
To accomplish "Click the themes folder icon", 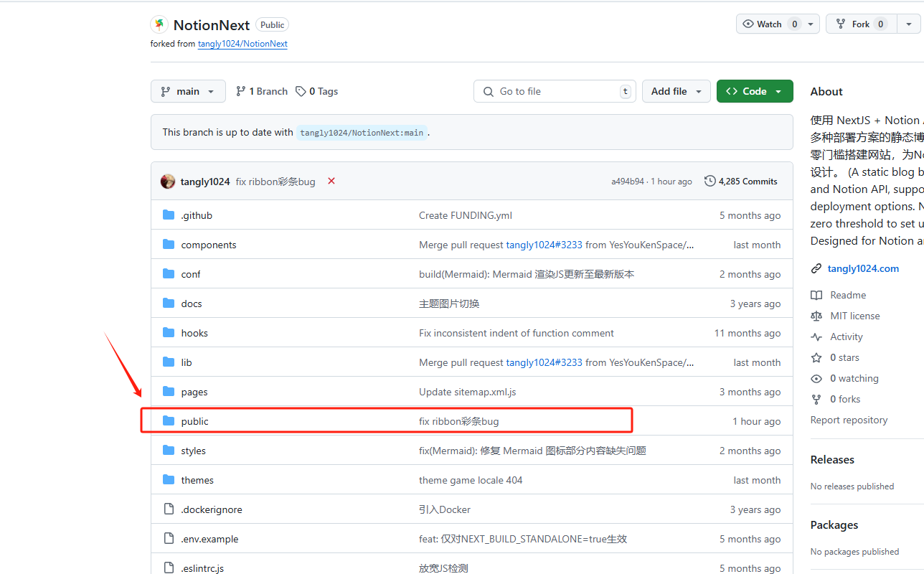I will coord(169,480).
